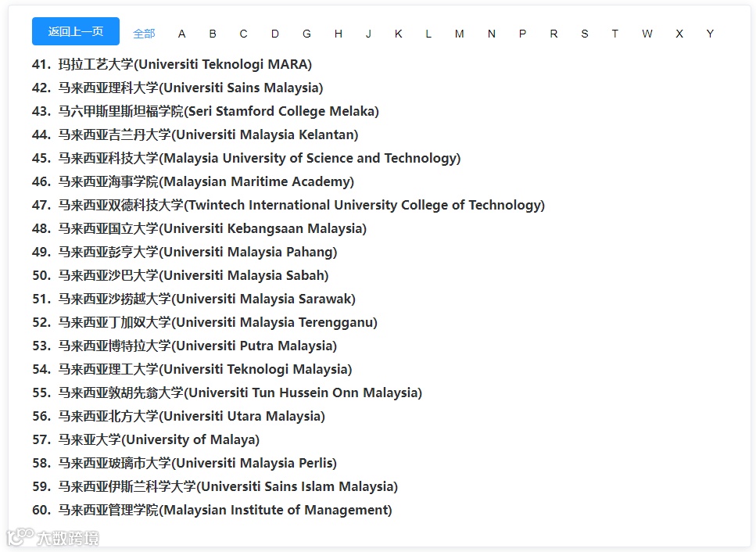Filter the list by letter P
Image resolution: width=756 pixels, height=552 pixels.
522,34
